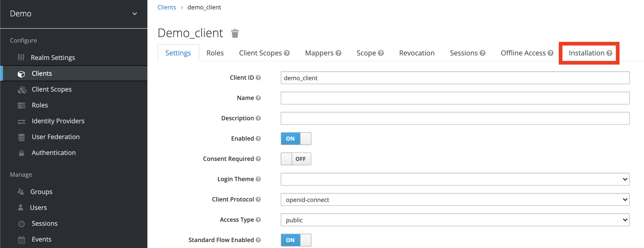Viewport: 644px width, 248px height.
Task: Click the Events calendar icon
Action: click(21, 240)
